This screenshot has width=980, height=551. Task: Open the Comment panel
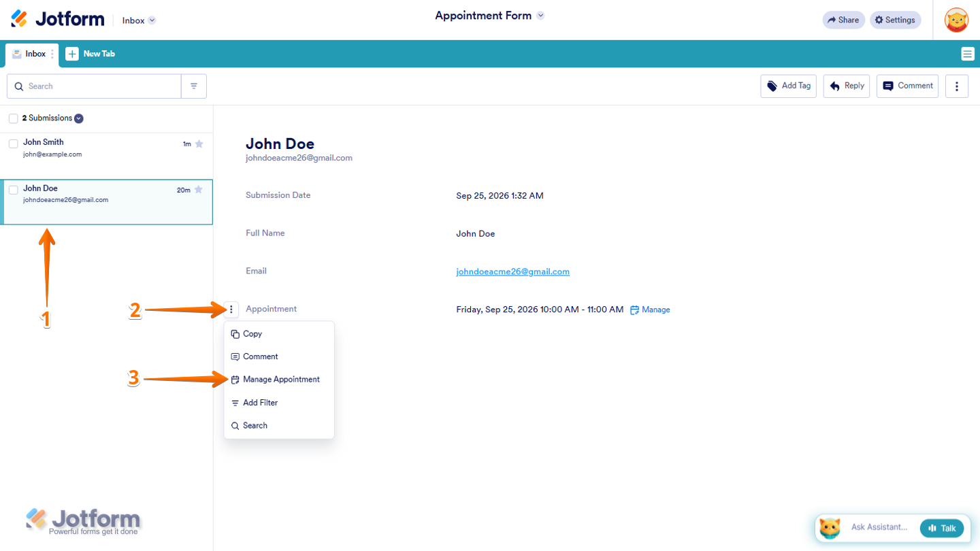click(x=908, y=86)
